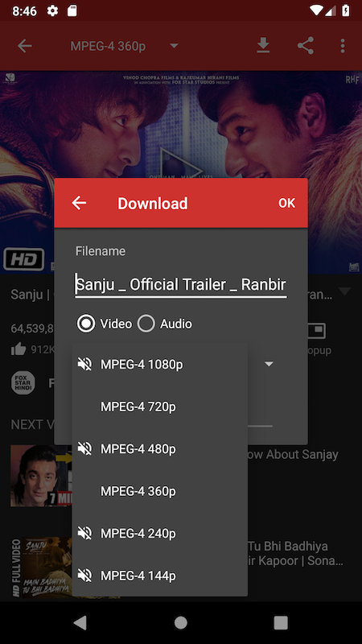Image resolution: width=362 pixels, height=644 pixels.
Task: Select the Video radio button
Action: [x=105, y=324]
